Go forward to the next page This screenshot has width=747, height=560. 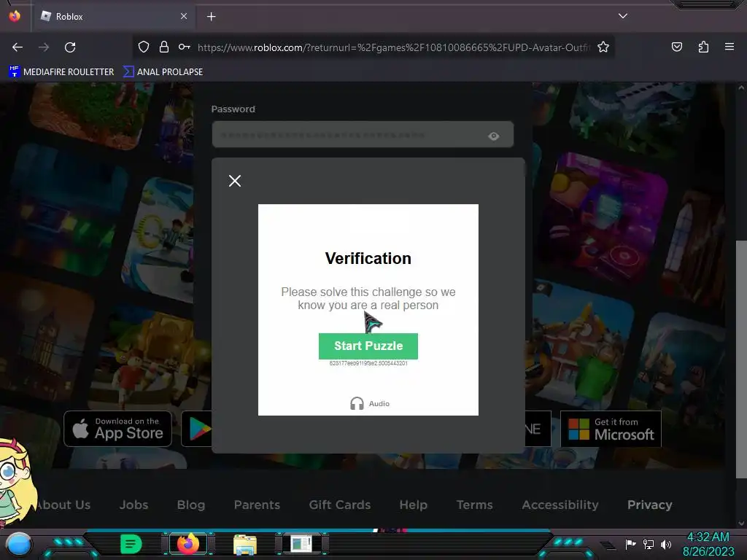click(x=44, y=47)
